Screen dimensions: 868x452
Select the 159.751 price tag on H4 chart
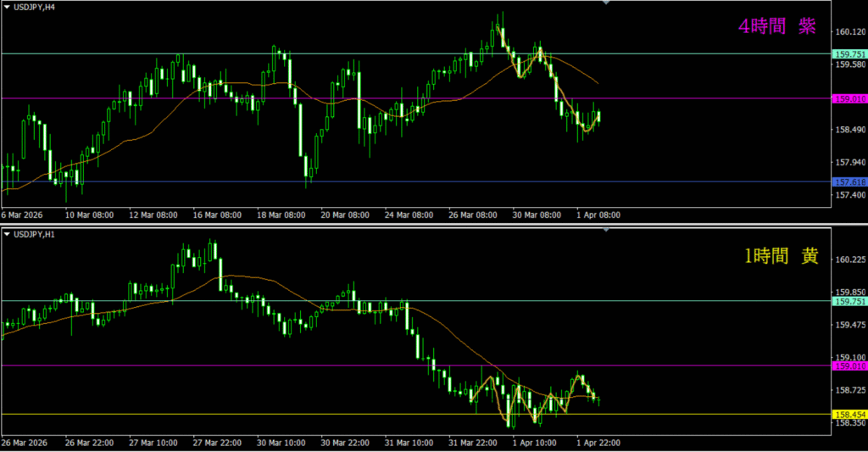click(849, 53)
